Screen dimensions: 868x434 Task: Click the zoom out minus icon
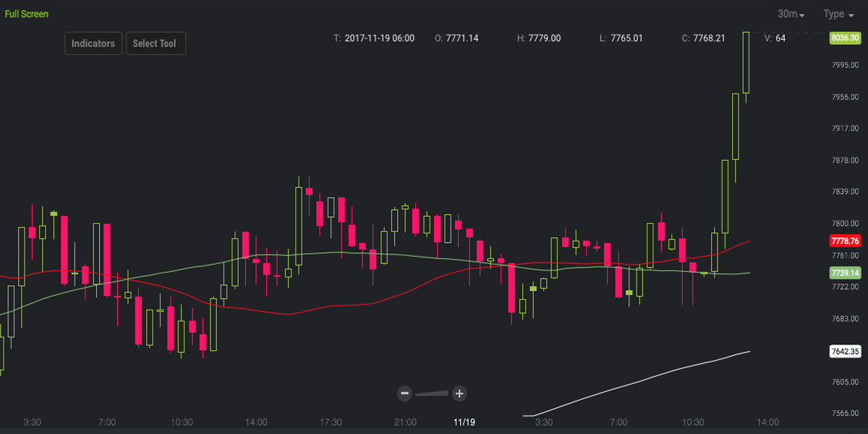point(405,393)
